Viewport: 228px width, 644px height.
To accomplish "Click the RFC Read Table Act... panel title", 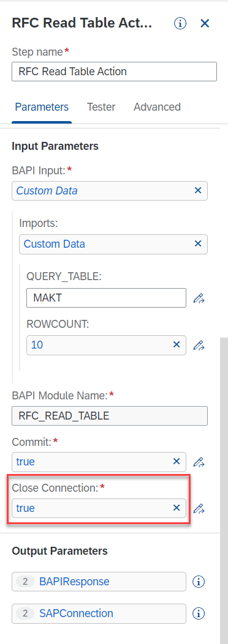I will pos(82,23).
